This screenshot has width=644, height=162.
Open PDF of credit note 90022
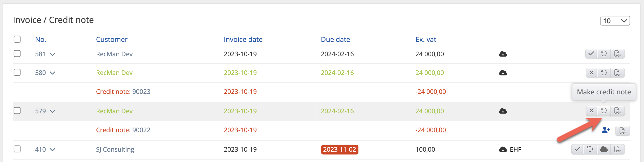(x=622, y=131)
